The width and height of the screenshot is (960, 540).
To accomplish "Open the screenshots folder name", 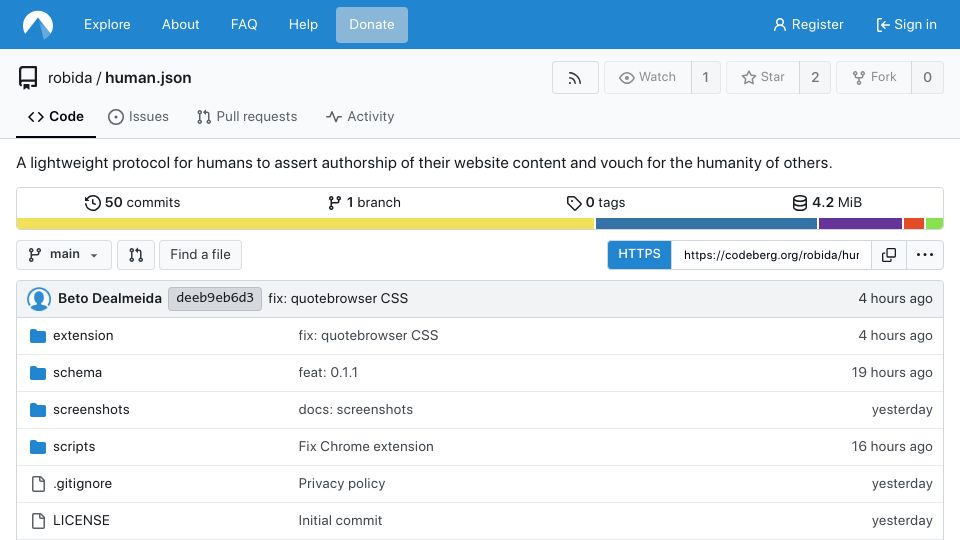I will (91, 410).
